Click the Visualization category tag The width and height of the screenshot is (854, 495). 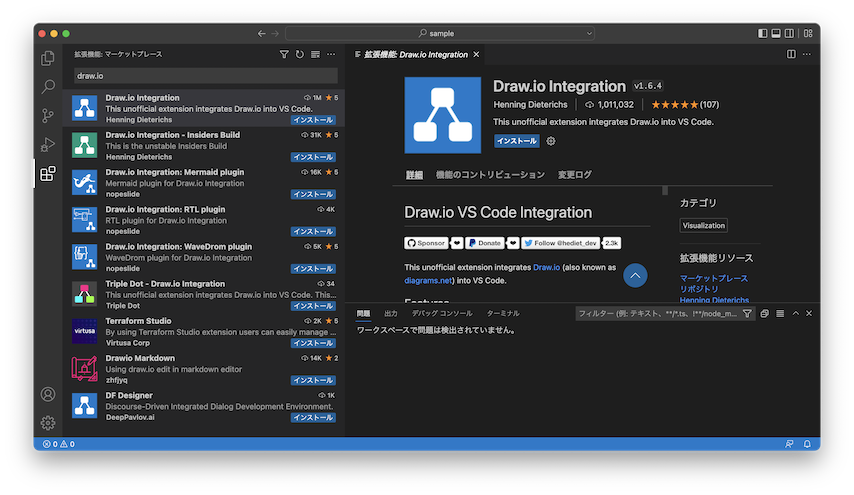pos(704,225)
